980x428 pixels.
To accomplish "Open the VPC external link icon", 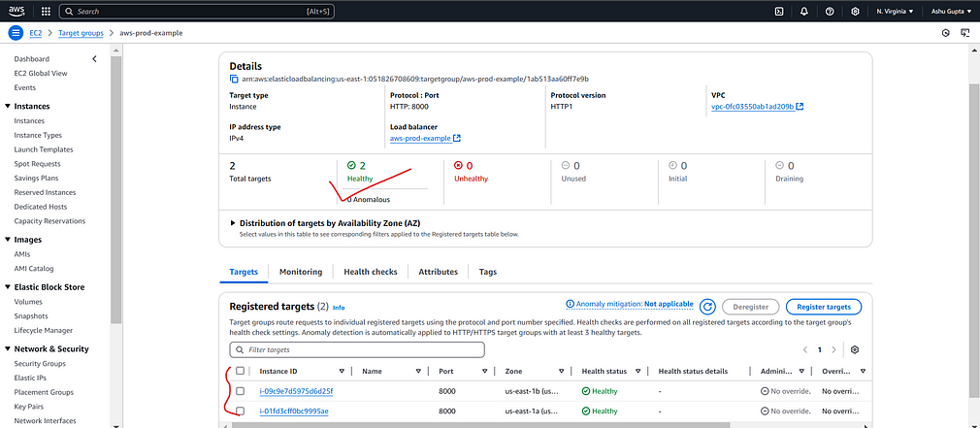I will coord(800,107).
